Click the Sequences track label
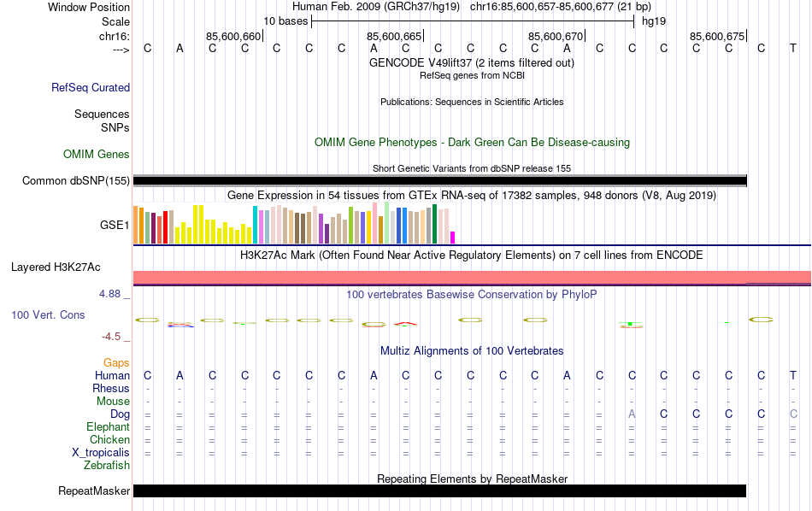 point(102,114)
